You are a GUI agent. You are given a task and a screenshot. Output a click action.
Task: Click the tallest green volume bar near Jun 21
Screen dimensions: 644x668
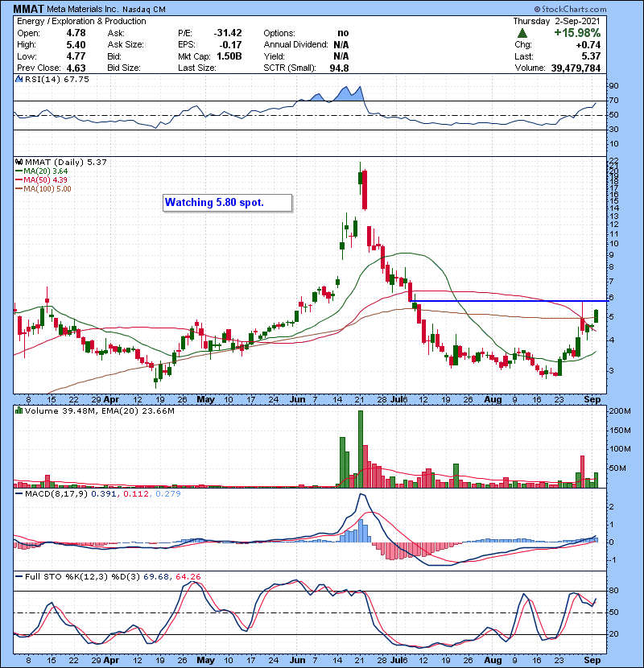(x=361, y=449)
